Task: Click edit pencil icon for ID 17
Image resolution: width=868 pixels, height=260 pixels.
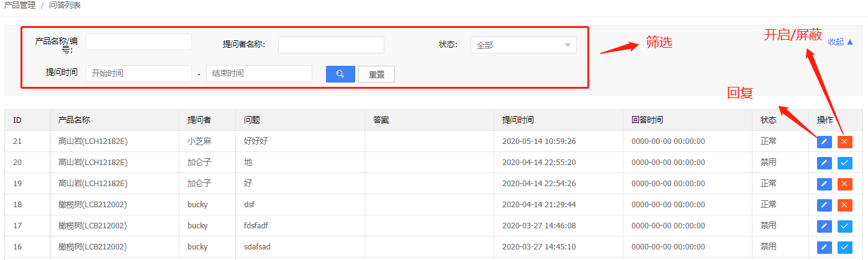Action: coord(825,226)
